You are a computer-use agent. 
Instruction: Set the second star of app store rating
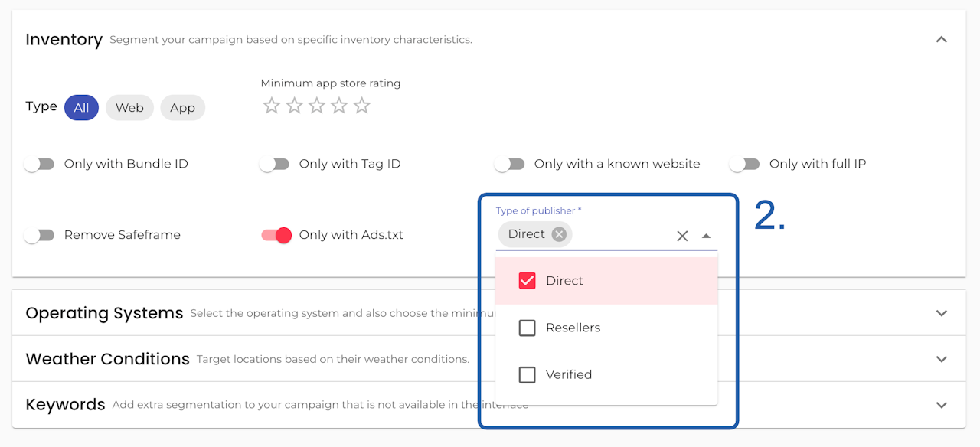pos(294,106)
